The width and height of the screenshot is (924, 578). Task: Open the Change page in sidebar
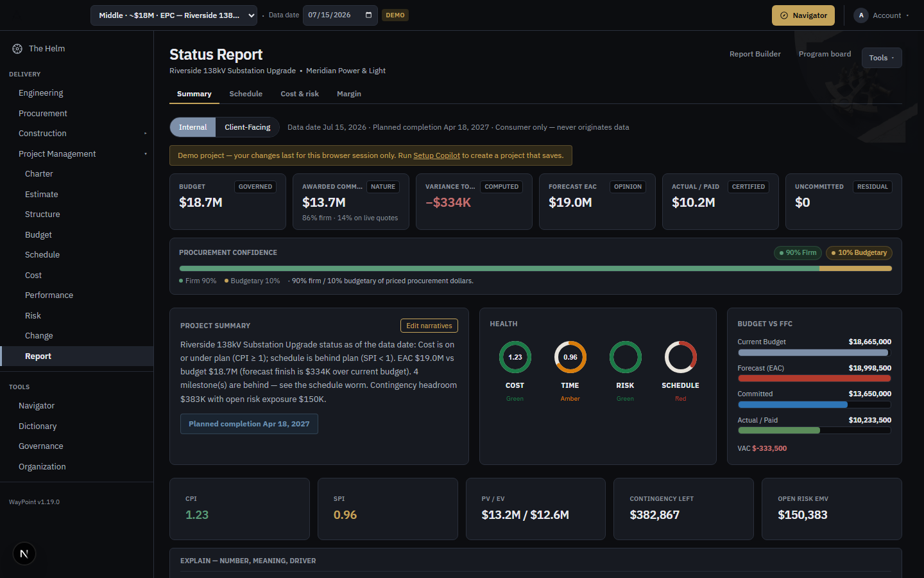tap(39, 336)
